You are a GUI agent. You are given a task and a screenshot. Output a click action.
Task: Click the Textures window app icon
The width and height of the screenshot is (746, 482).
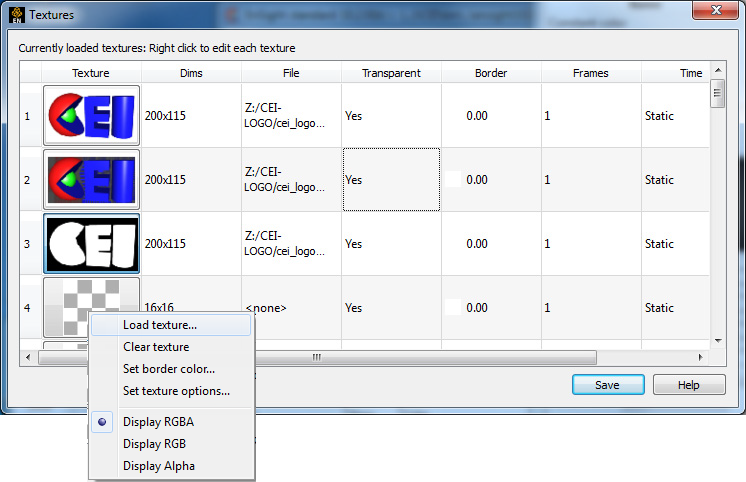[17, 15]
